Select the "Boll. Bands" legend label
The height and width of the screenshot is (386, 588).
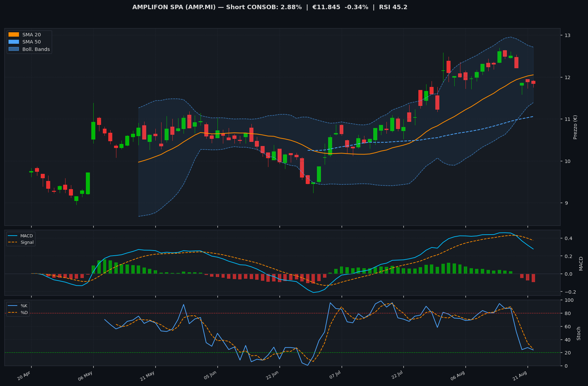tap(36, 49)
